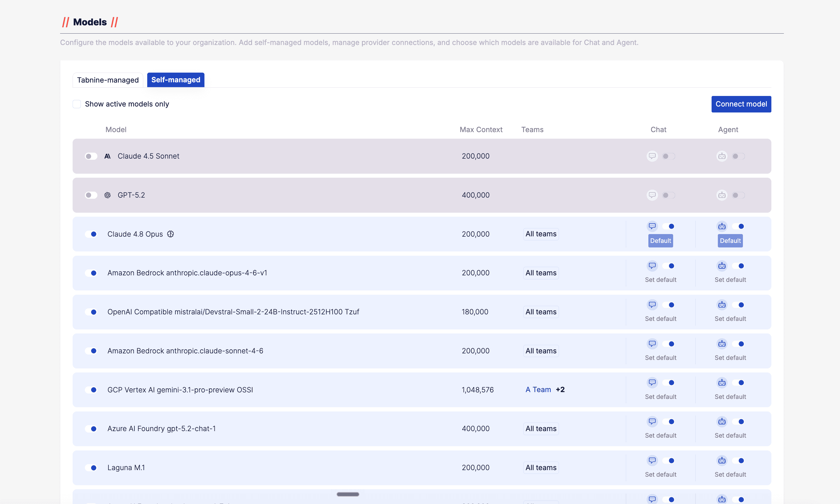Image resolution: width=840 pixels, height=504 pixels.
Task: Click the Max Context column header
Action: click(481, 129)
